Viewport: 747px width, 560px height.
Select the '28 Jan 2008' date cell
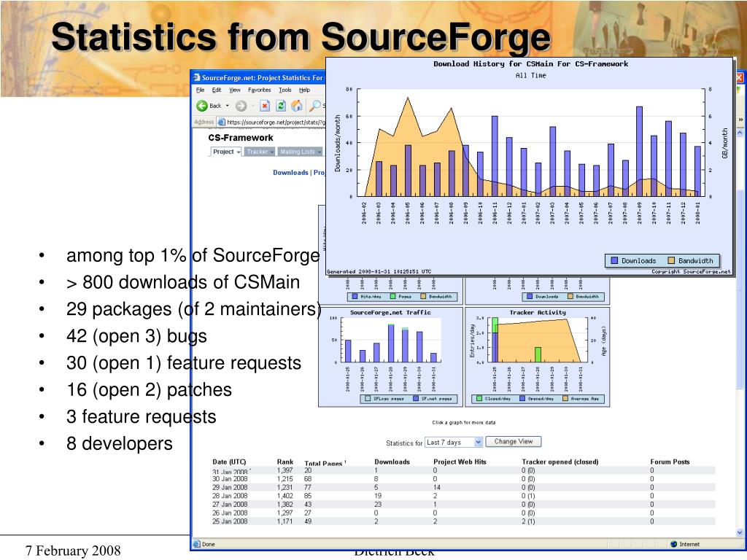tap(230, 496)
